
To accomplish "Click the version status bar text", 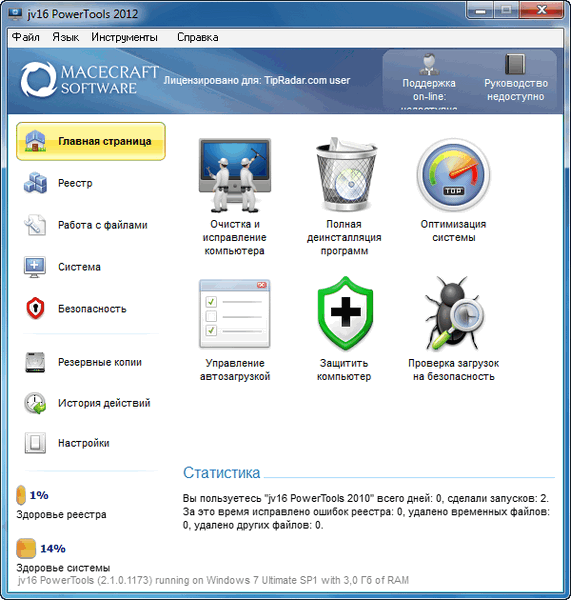I will (x=213, y=580).
